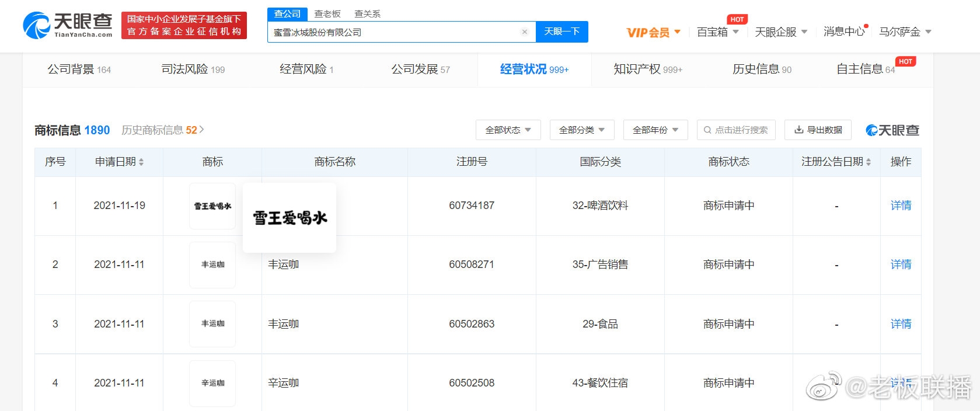Open 历史商标信息 52 link
Viewport: 980px width, 411px height.
coord(162,130)
